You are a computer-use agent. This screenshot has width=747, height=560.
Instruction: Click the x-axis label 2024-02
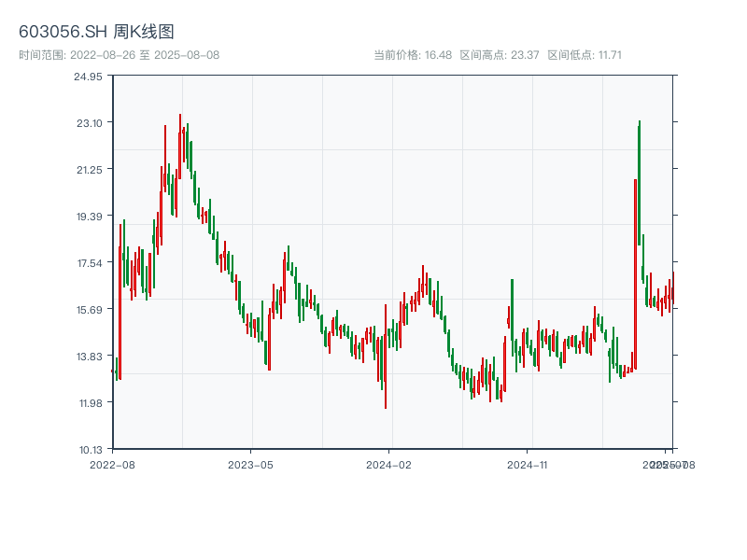pos(388,465)
